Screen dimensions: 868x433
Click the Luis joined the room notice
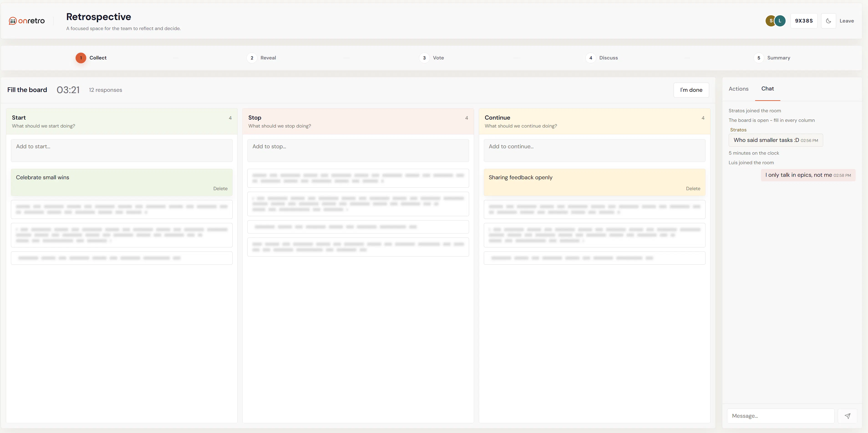751,163
